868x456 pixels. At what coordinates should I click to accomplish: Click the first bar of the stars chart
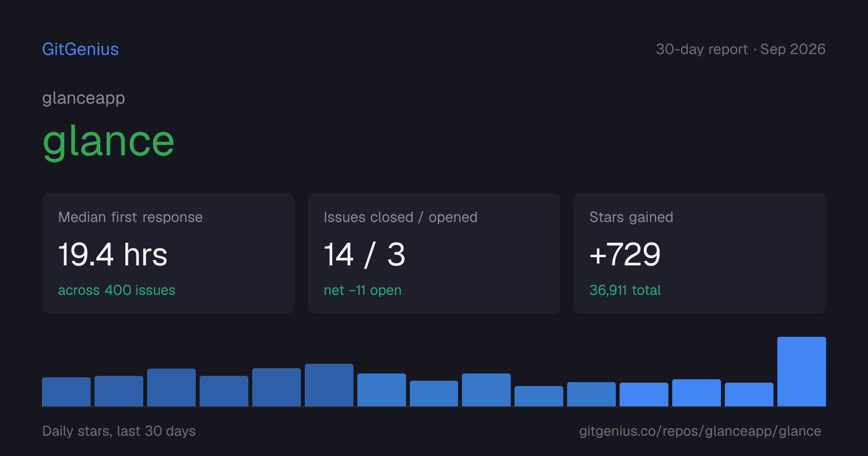[x=66, y=392]
